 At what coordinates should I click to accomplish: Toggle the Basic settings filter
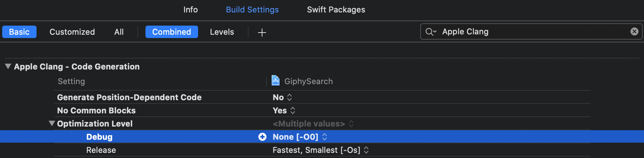[19, 32]
